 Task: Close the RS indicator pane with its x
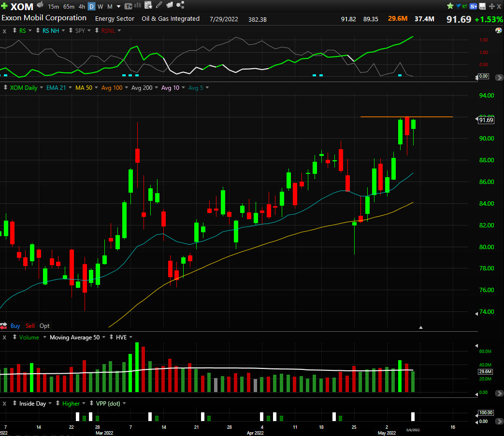(x=4, y=31)
